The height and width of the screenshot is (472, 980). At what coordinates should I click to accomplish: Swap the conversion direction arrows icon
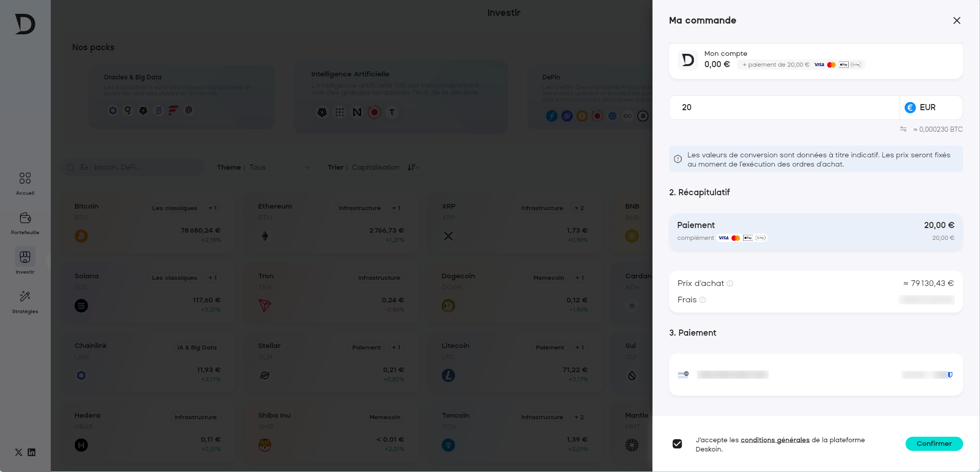[903, 129]
